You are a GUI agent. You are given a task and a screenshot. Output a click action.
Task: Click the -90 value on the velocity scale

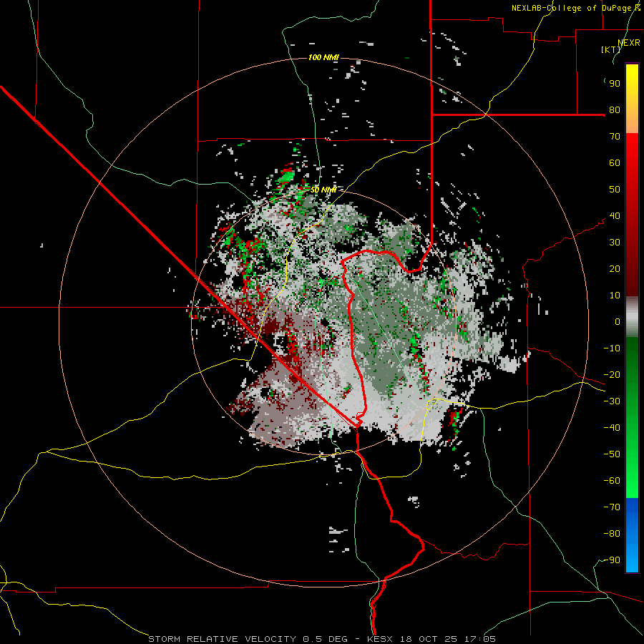point(612,560)
